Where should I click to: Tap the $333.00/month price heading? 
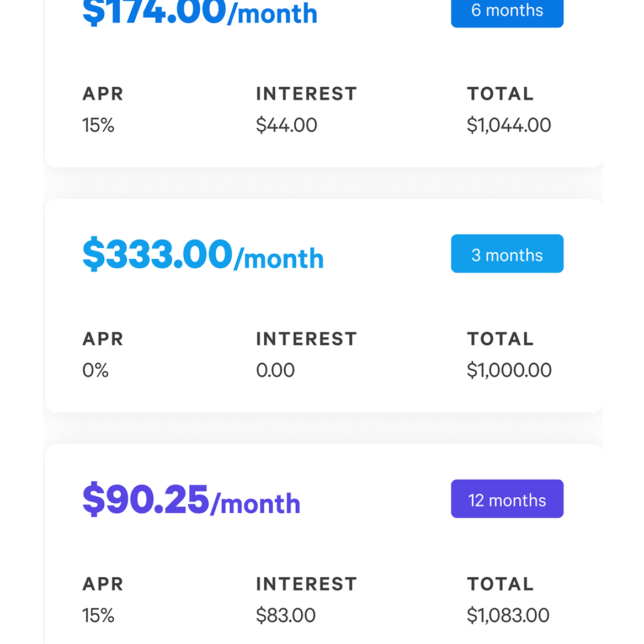coord(203,254)
